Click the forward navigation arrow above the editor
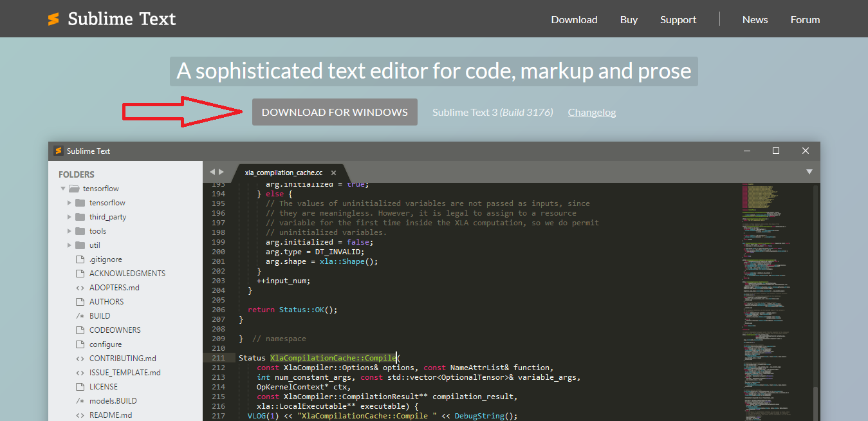 click(221, 172)
